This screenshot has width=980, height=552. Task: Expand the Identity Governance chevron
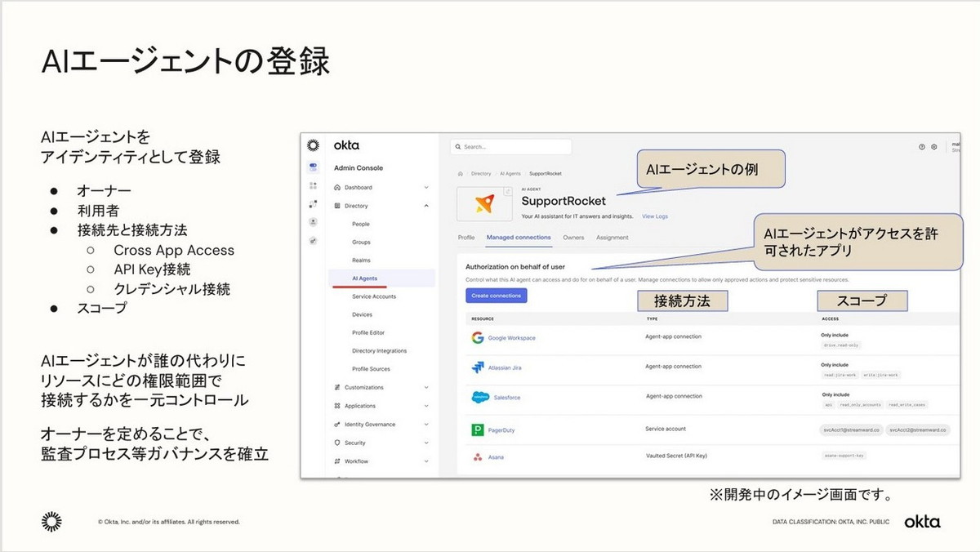pyautogui.click(x=426, y=425)
